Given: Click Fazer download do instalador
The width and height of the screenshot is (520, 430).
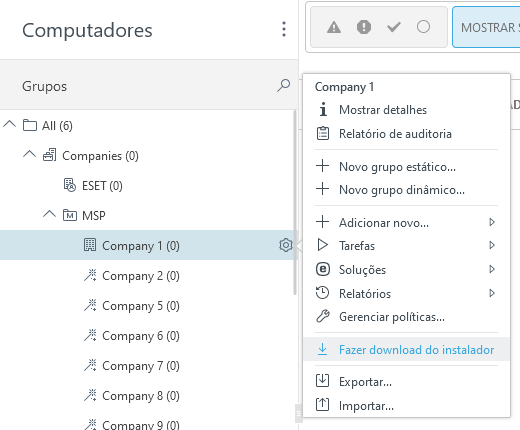Looking at the screenshot, I should [406, 349].
